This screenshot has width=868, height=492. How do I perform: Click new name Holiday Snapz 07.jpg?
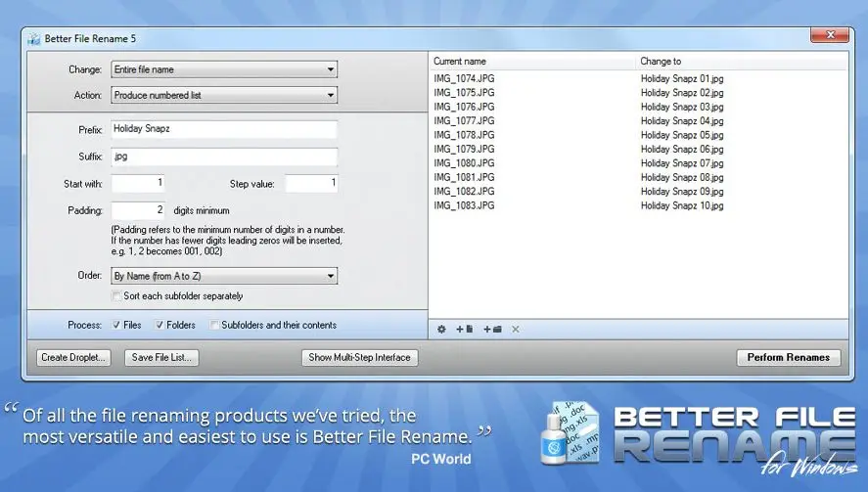[682, 163]
